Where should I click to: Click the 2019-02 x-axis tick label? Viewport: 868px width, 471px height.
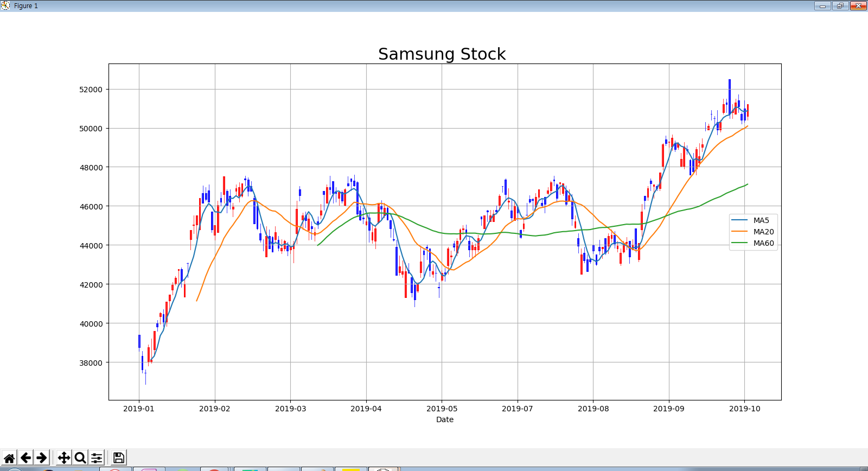215,409
